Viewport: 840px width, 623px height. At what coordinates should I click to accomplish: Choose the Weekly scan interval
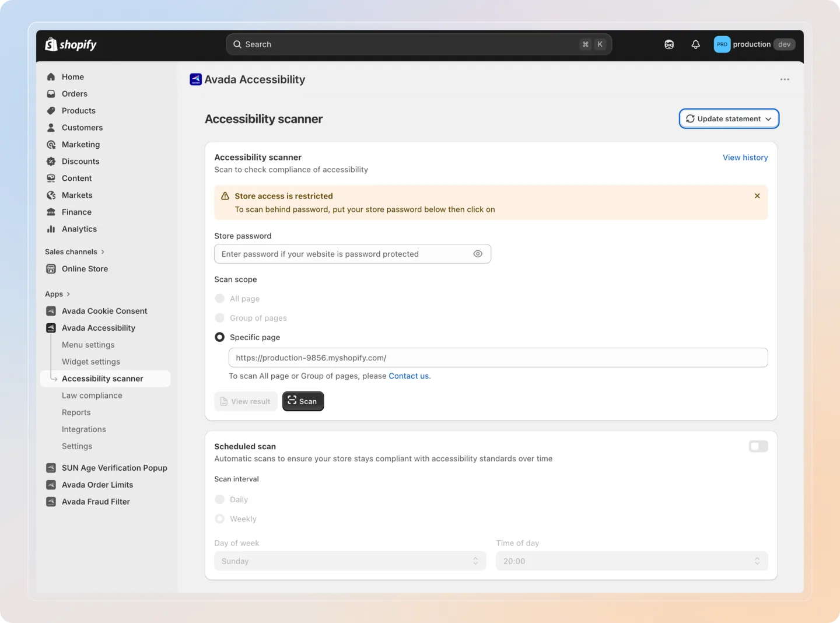coord(219,519)
